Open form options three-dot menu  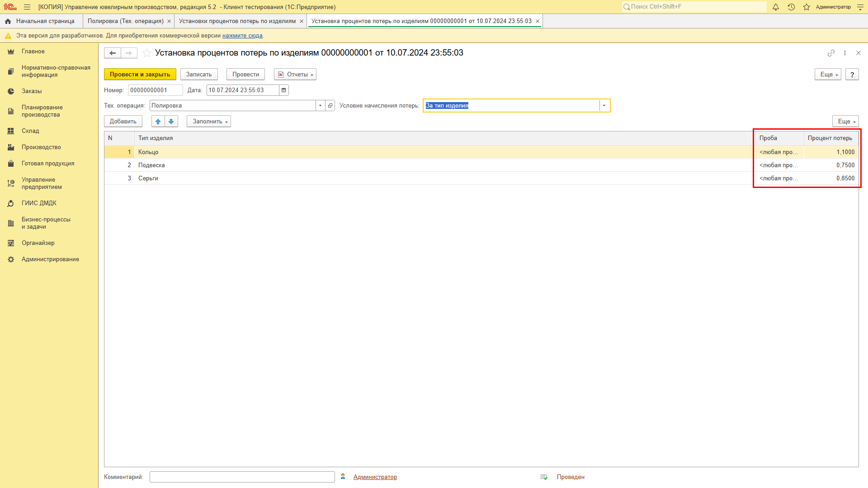coord(845,53)
